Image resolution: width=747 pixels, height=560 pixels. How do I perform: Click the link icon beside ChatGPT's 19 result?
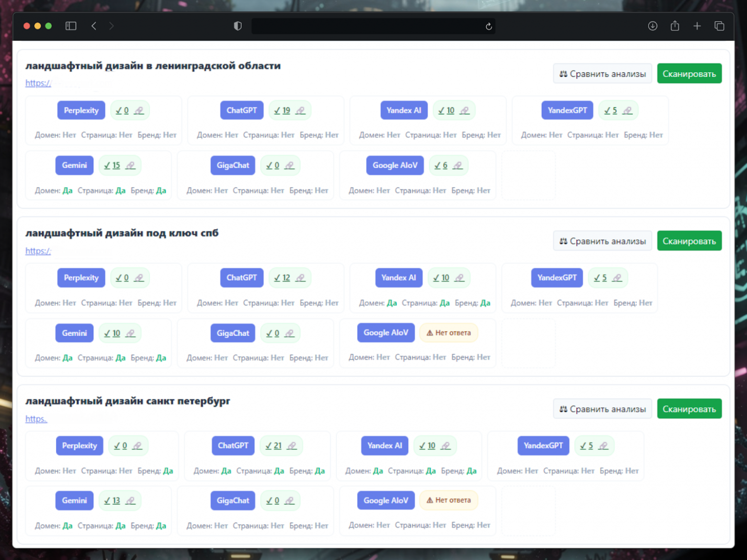click(x=300, y=111)
